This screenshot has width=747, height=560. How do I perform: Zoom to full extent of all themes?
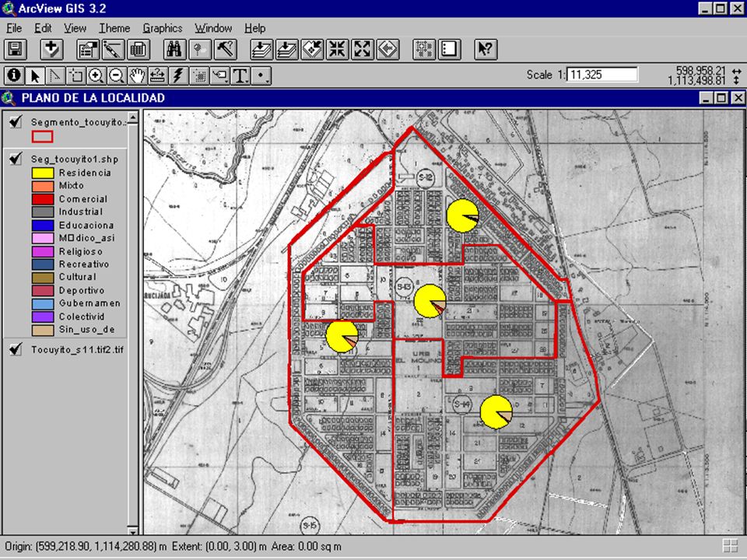click(x=261, y=50)
